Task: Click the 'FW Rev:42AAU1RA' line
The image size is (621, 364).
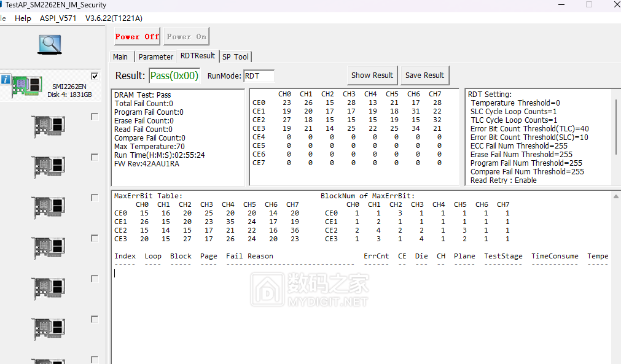Action: [x=147, y=164]
